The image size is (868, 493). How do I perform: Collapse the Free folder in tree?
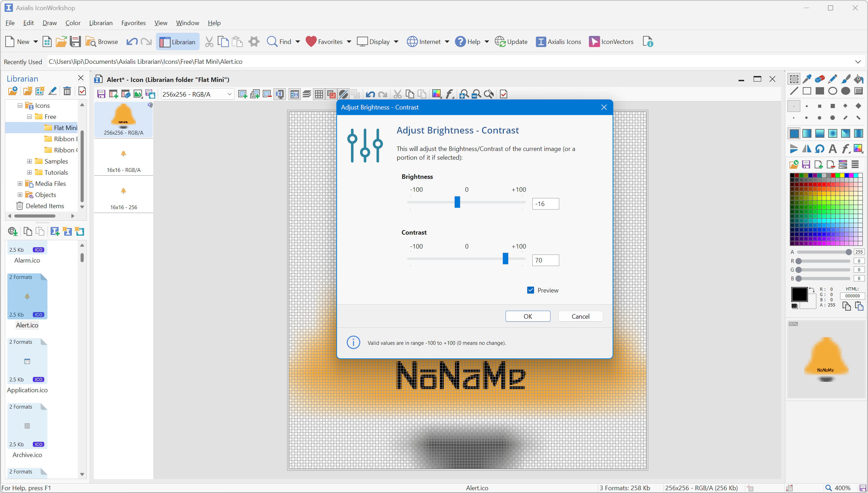(30, 116)
